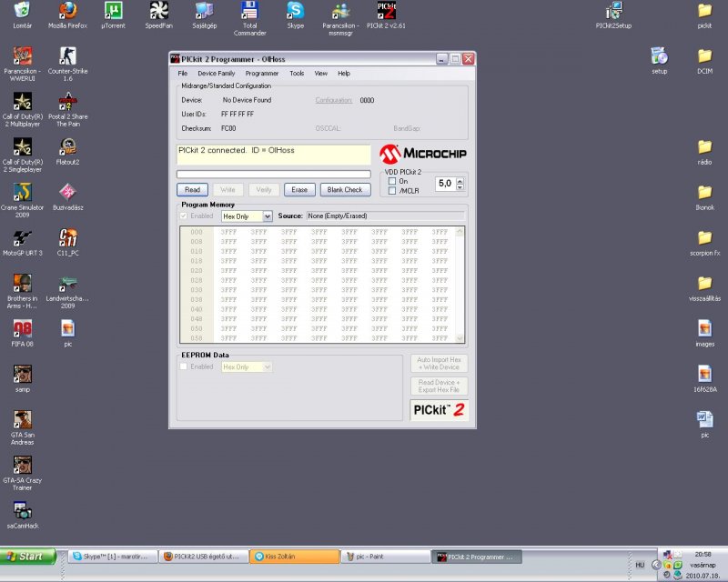Screen dimensions: 728x582
Task: Open the Tools menu
Action: point(297,74)
